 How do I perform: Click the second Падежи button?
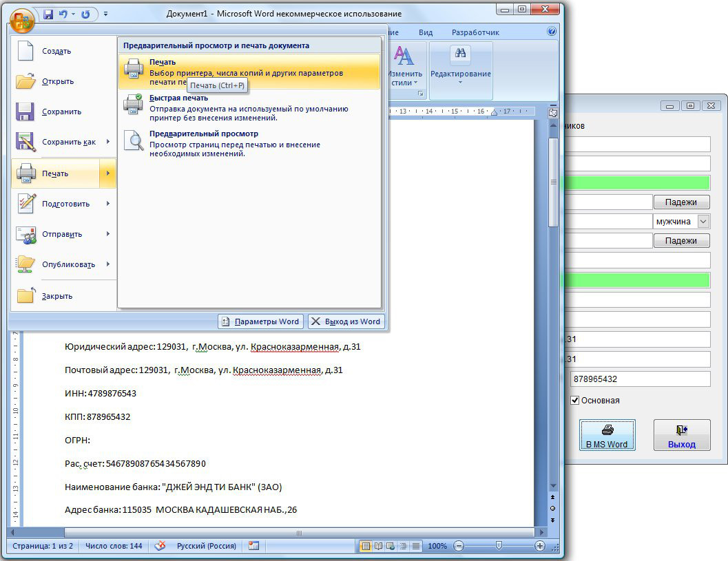click(x=681, y=240)
